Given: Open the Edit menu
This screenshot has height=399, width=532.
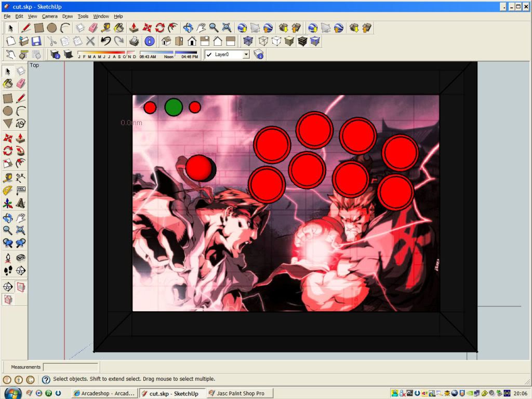Looking at the screenshot, I should click(x=19, y=16).
